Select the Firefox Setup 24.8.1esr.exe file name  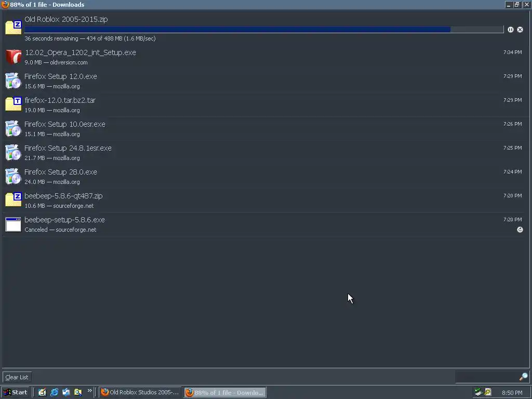click(x=68, y=148)
